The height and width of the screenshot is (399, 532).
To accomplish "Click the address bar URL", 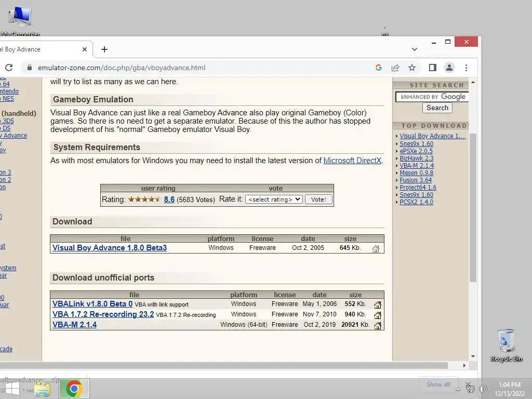I will coord(122,68).
